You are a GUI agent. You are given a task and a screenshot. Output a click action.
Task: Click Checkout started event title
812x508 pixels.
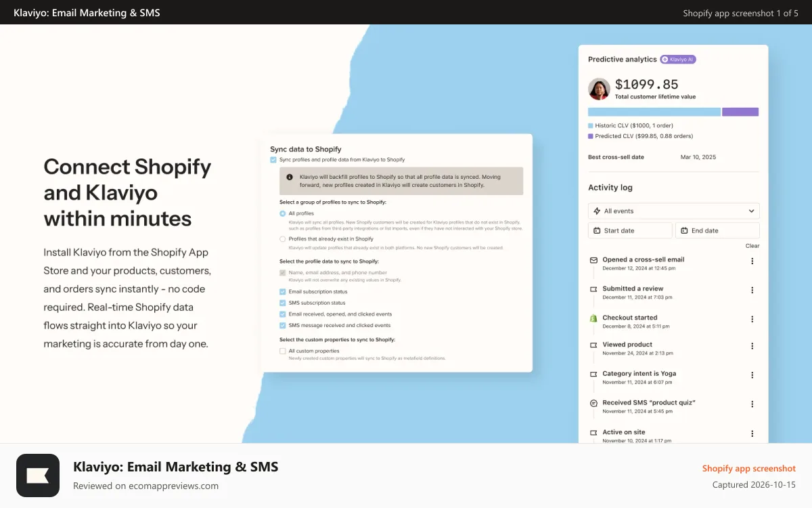coord(630,318)
